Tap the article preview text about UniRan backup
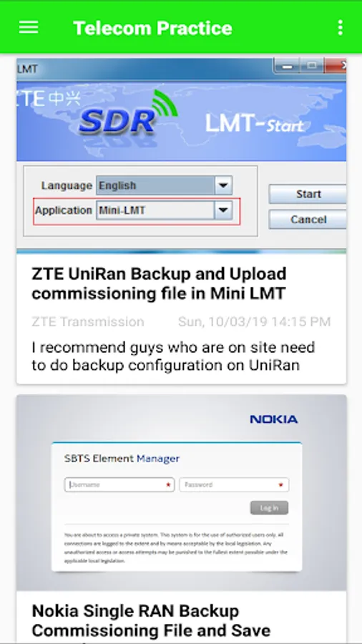This screenshot has width=362, height=644. pos(173,356)
